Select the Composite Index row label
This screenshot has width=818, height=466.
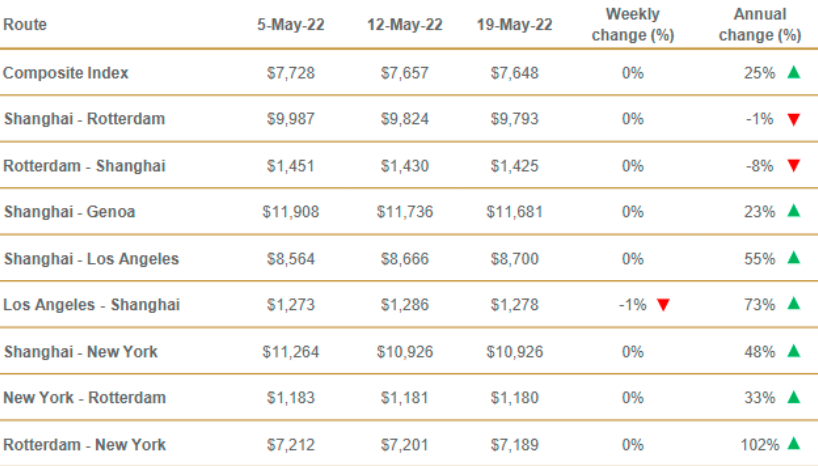[66, 73]
